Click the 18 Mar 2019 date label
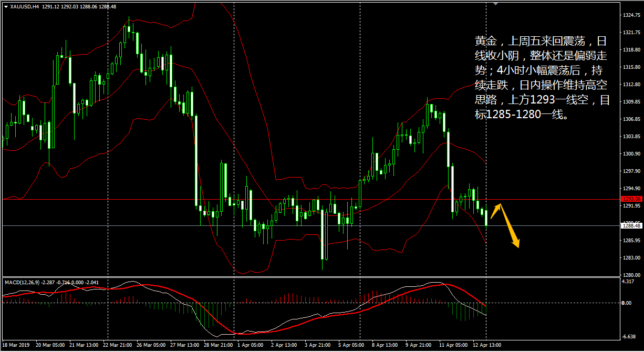This screenshot has width=644, height=352. pos(16,345)
